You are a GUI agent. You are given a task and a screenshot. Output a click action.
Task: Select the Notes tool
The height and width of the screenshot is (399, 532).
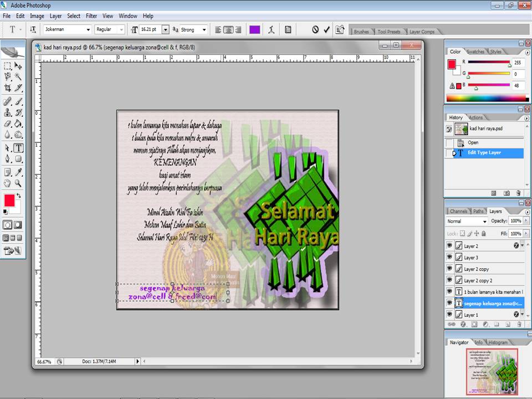(7, 172)
